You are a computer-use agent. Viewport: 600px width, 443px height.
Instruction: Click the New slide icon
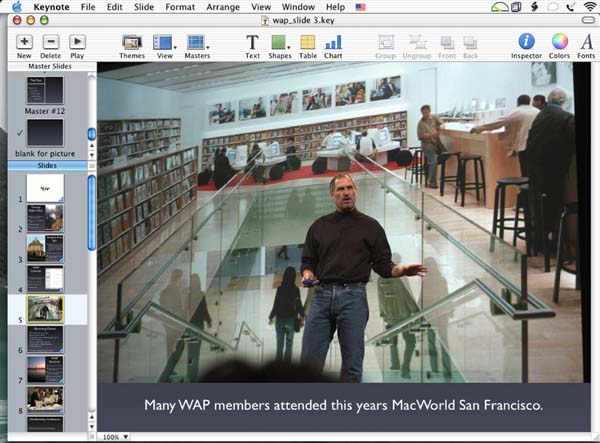pos(24,42)
